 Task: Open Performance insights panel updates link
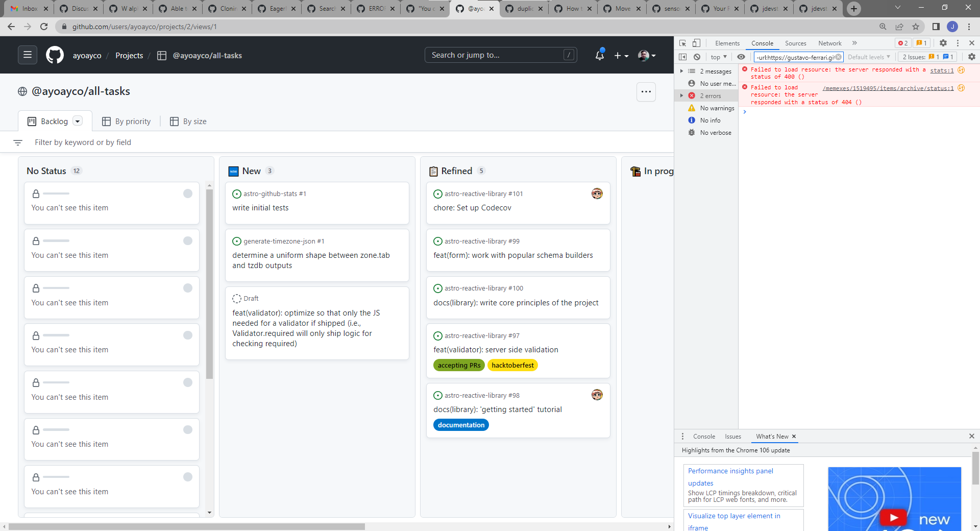coord(730,477)
